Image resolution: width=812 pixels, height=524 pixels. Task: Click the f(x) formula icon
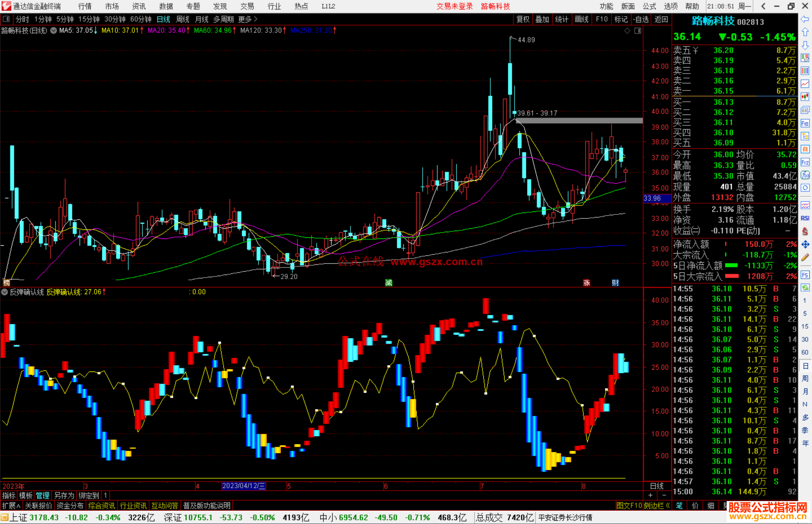[805, 175]
